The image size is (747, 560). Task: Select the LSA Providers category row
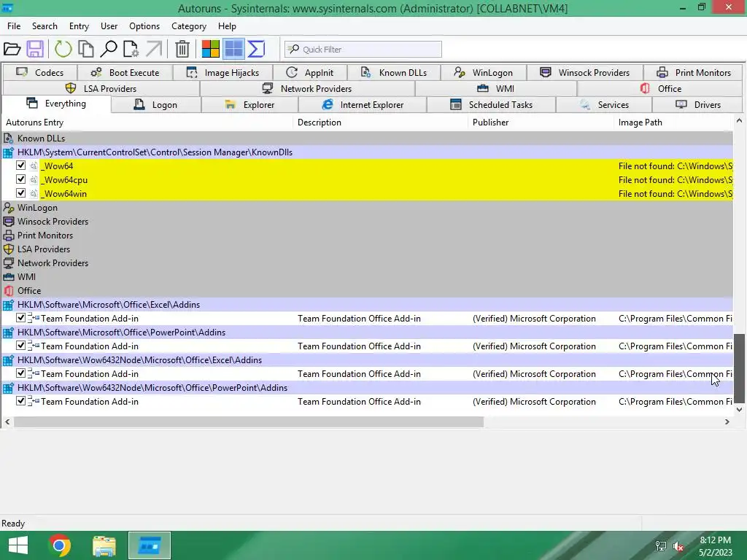tap(367, 249)
